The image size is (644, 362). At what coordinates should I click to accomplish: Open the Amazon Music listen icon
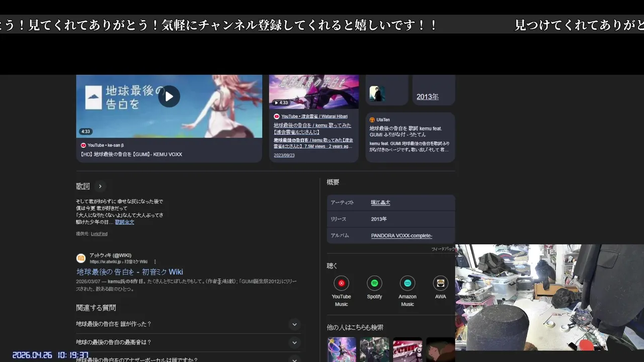[x=408, y=283]
